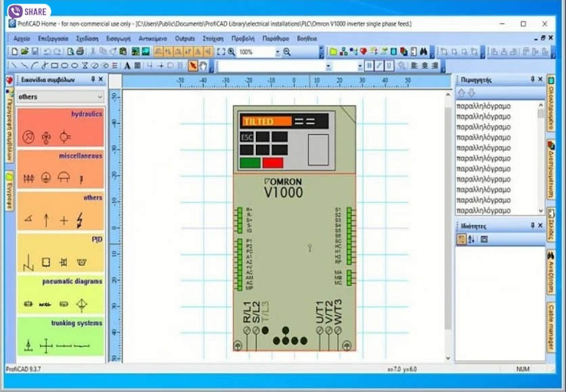Click the Save file toolbar icon

35,51
